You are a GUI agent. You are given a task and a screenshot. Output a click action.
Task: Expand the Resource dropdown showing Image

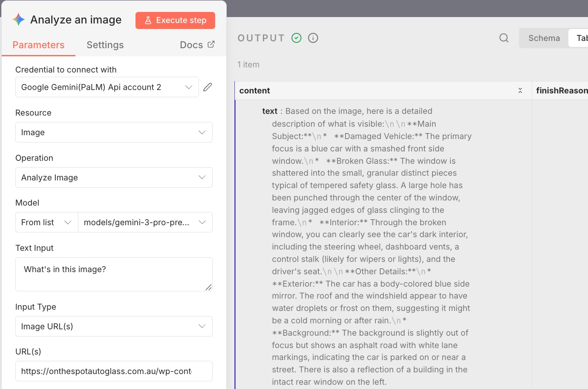click(114, 132)
